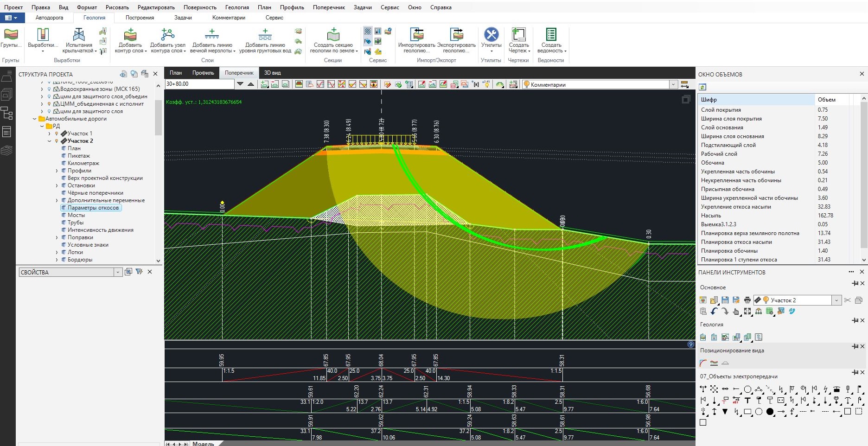Expand the Профили tree node

[x=57, y=171]
